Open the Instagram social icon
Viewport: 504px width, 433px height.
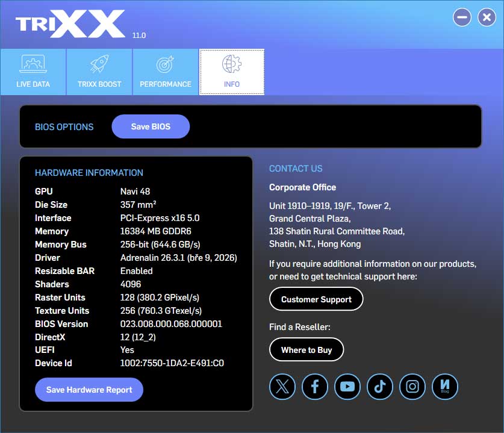point(412,387)
